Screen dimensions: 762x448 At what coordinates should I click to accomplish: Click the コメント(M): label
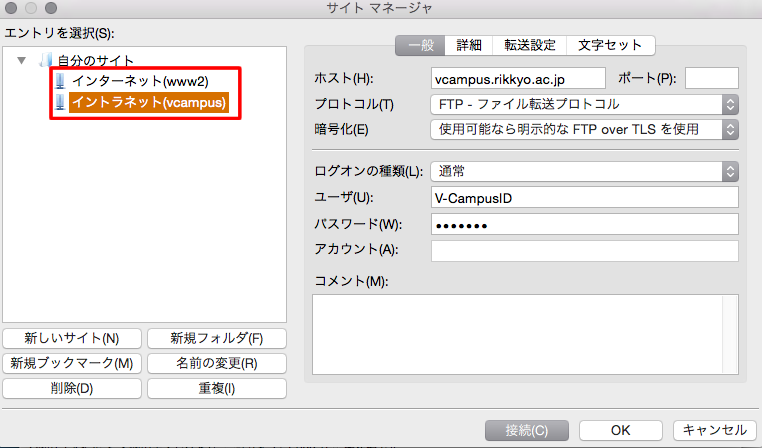[x=351, y=281]
